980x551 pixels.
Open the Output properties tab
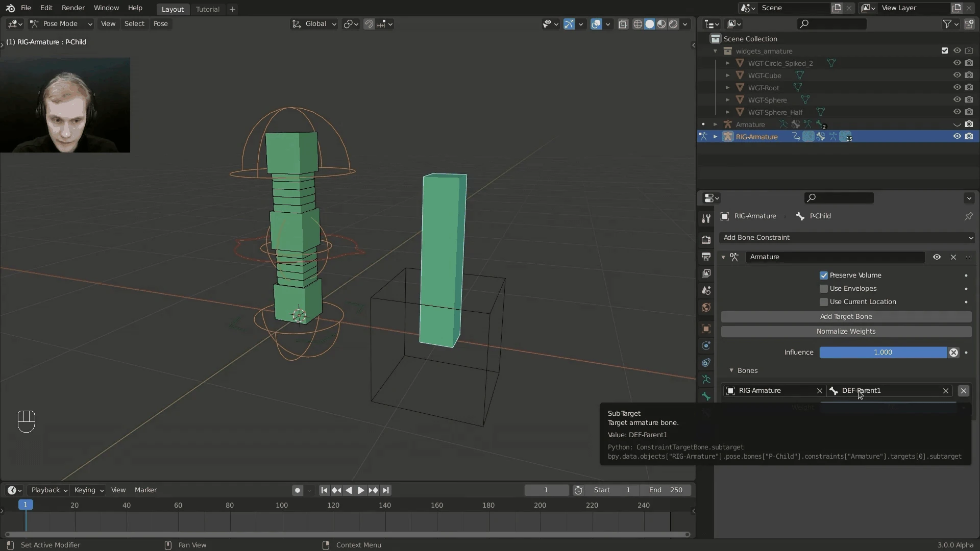click(706, 256)
